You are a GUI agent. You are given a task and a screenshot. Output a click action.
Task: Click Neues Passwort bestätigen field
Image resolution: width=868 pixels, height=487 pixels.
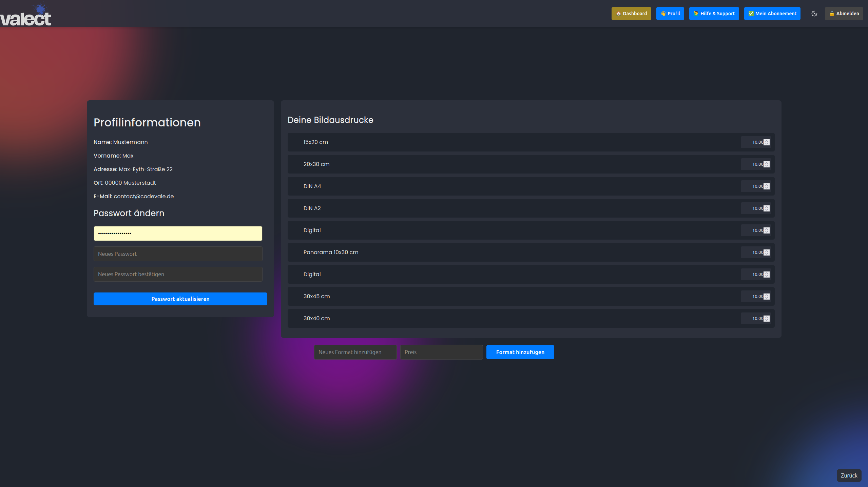(x=178, y=274)
